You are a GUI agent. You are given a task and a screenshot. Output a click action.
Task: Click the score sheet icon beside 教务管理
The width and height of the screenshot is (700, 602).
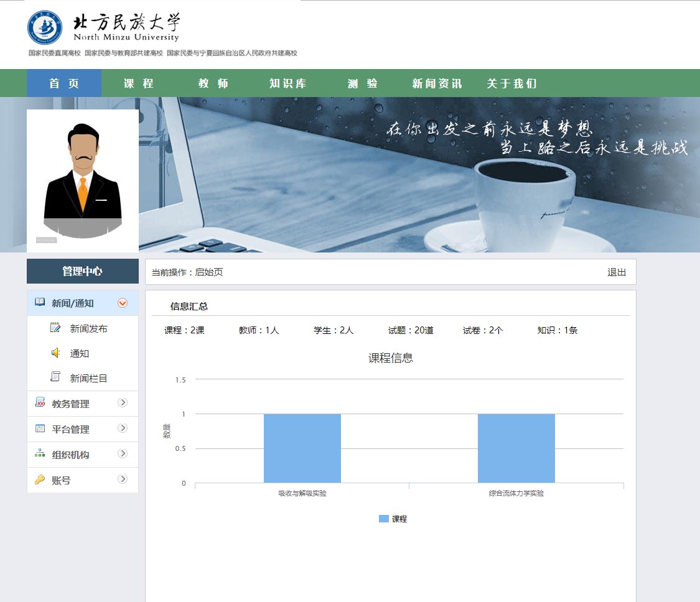coord(40,403)
